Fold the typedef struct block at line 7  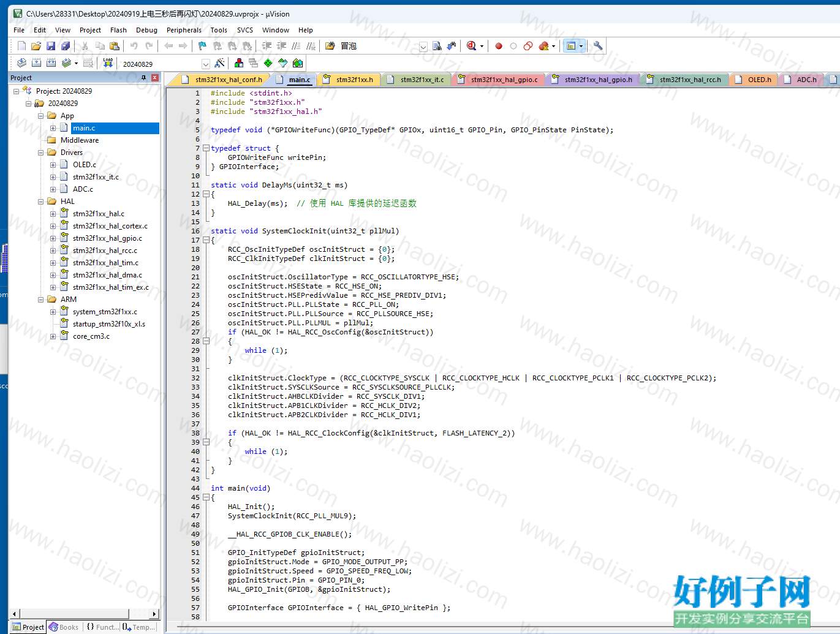[x=206, y=148]
